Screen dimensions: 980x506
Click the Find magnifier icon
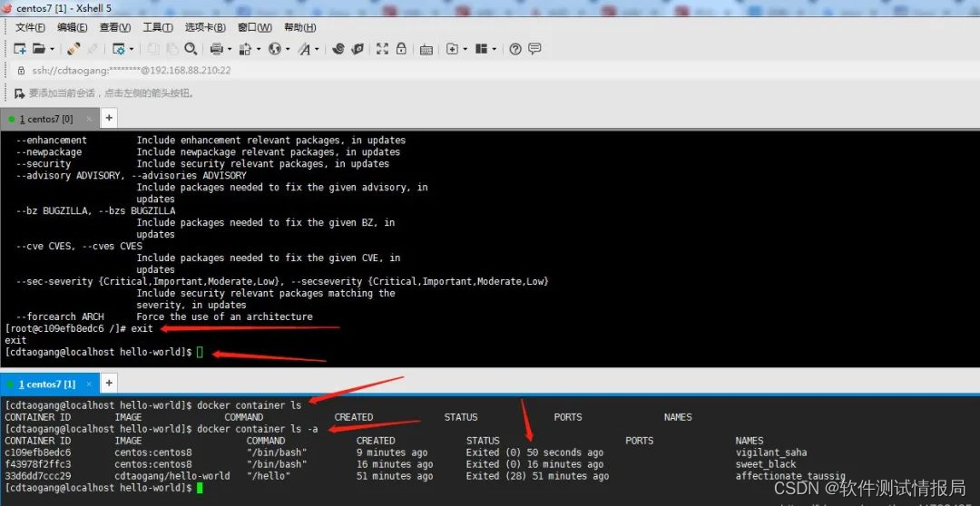(x=191, y=49)
